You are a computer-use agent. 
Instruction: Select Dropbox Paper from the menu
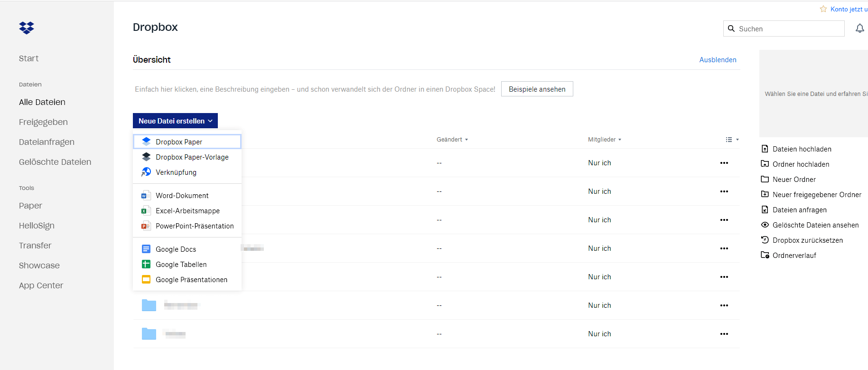point(187,142)
